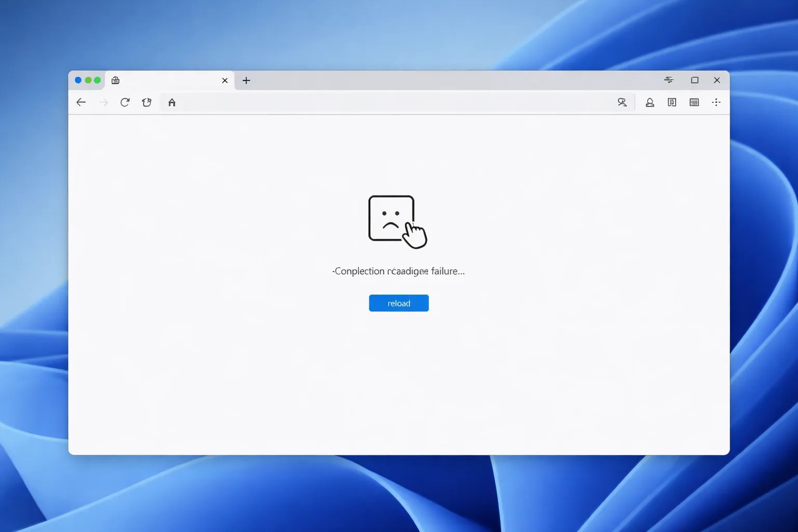
Task: Open the home page icon
Action: point(172,102)
